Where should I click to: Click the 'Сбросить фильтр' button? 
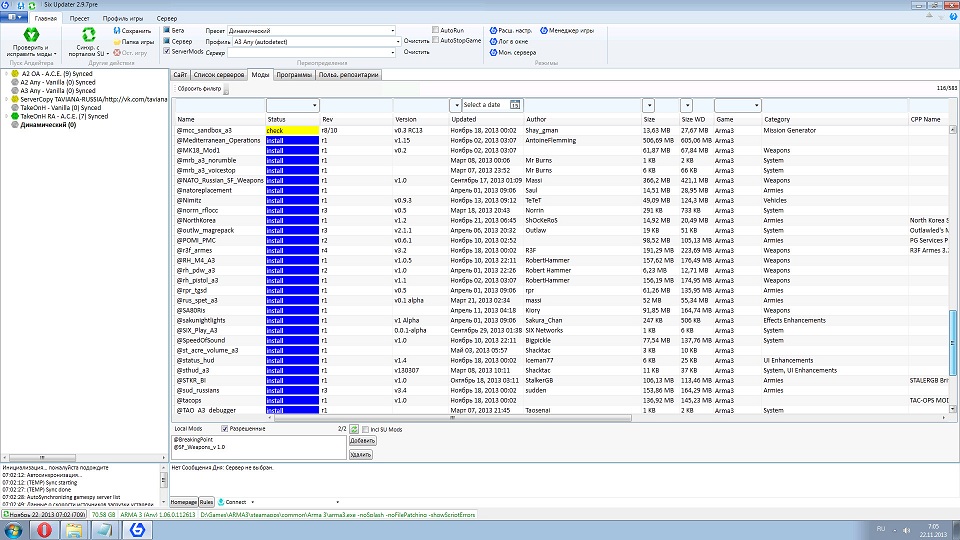198,89
